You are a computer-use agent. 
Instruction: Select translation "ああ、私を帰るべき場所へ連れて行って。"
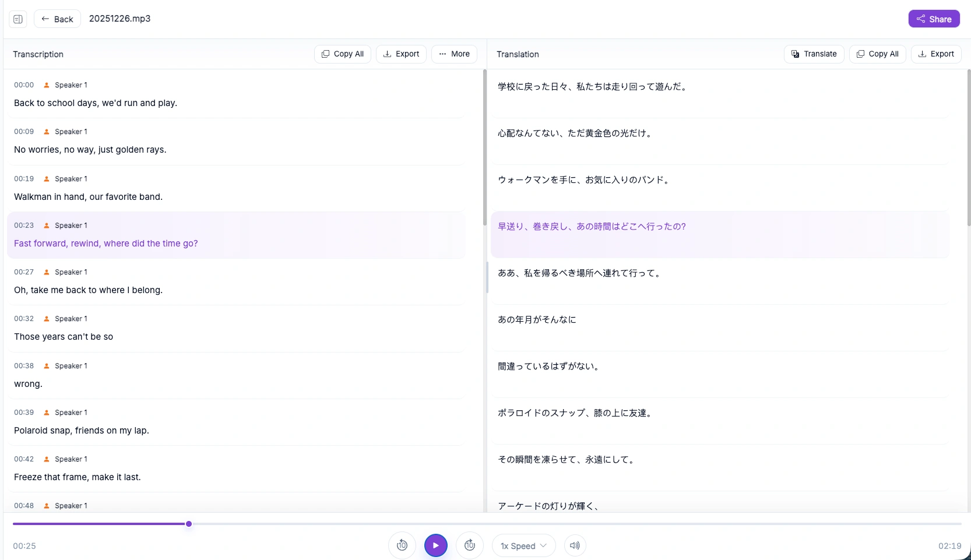(581, 273)
